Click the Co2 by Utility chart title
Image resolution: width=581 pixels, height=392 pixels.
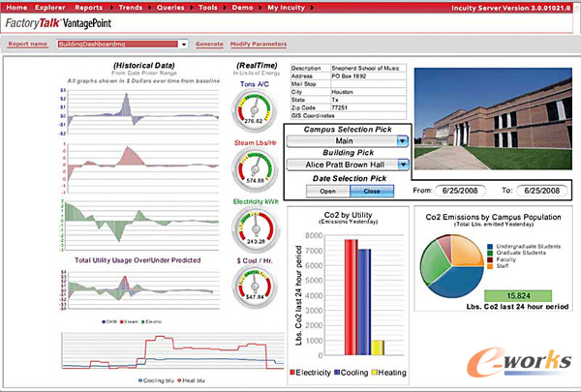tap(348, 215)
